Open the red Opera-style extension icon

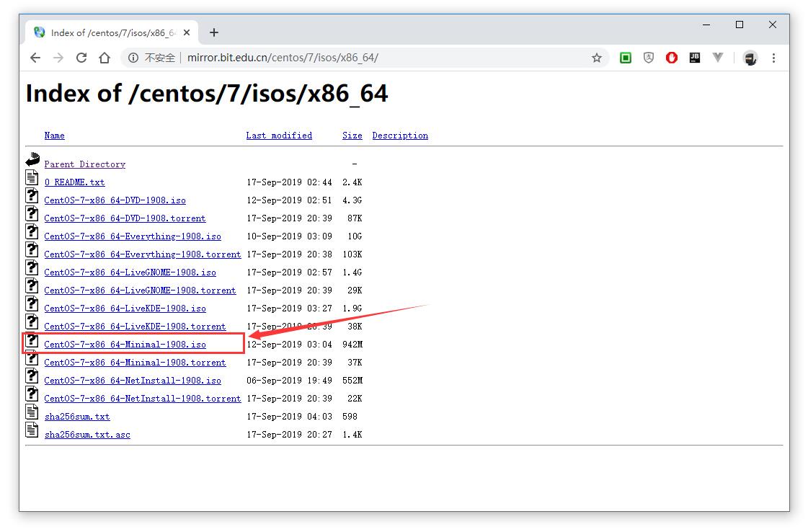tap(672, 58)
